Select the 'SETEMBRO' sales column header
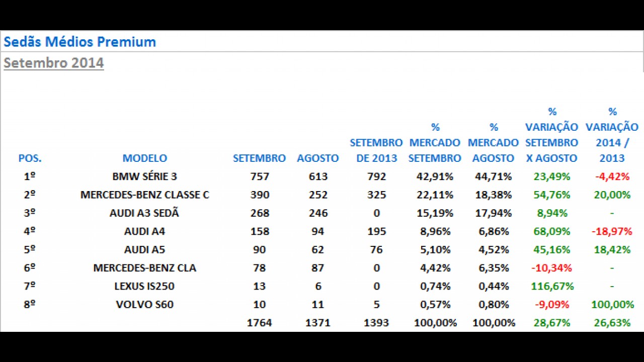644x362 pixels. (x=259, y=158)
